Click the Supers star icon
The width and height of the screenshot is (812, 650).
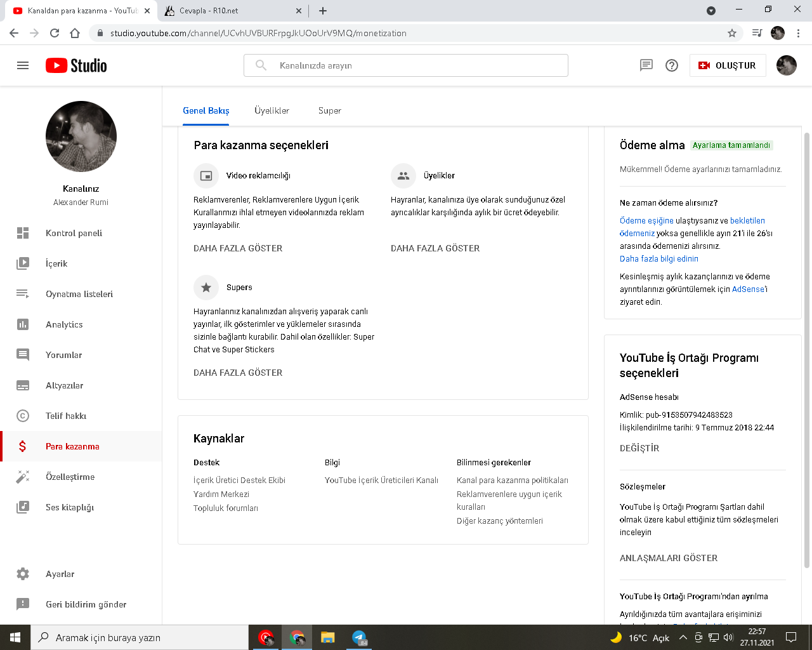[206, 288]
